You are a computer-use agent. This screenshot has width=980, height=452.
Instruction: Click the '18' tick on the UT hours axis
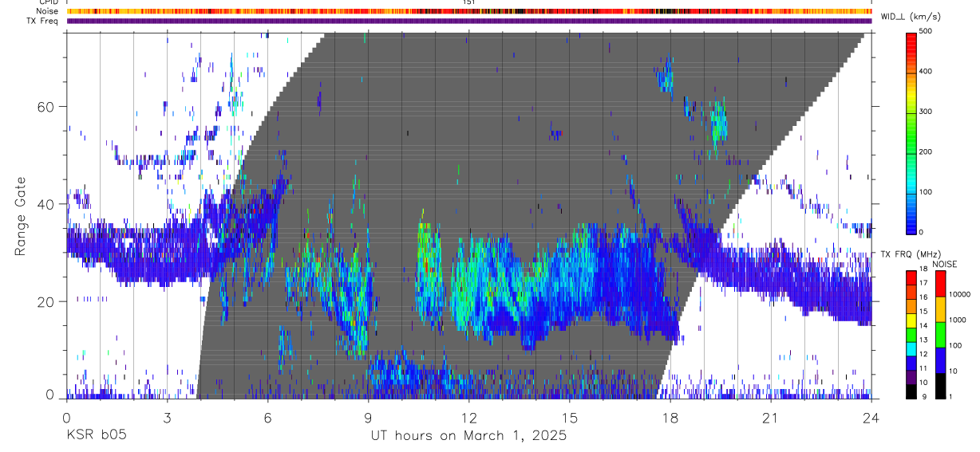pos(670,419)
